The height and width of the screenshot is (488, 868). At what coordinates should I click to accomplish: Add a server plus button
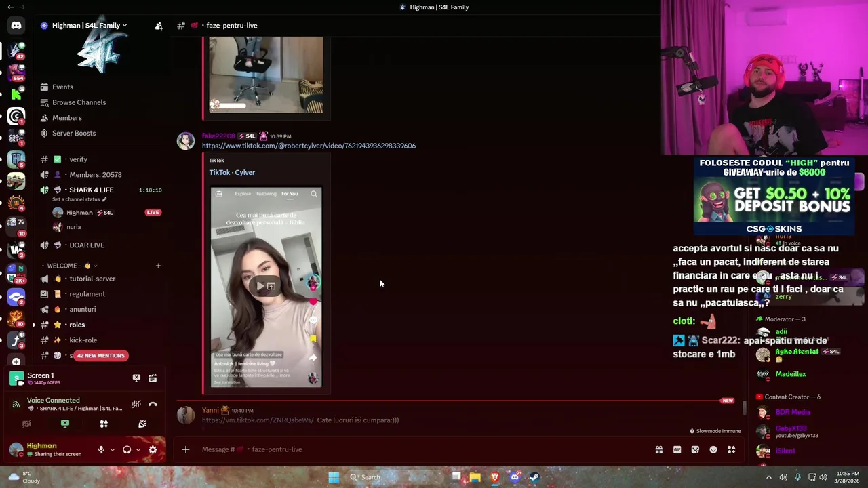(x=16, y=362)
